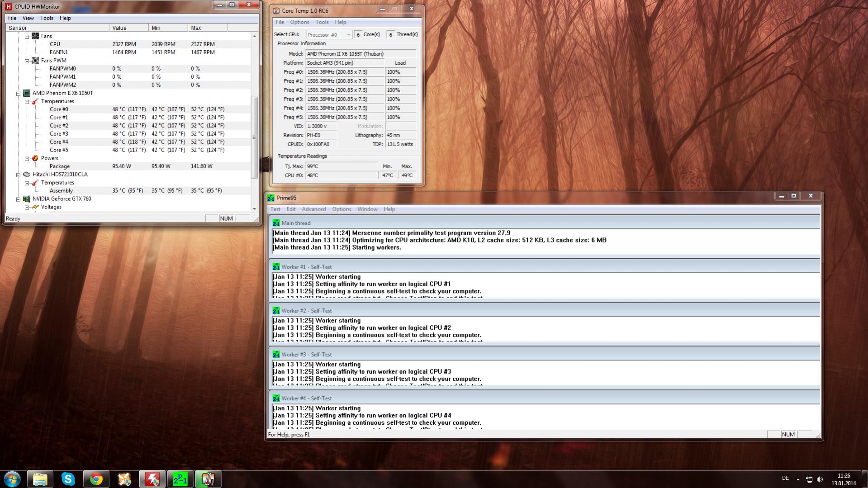Click the Fans PWM category icon

coord(35,61)
